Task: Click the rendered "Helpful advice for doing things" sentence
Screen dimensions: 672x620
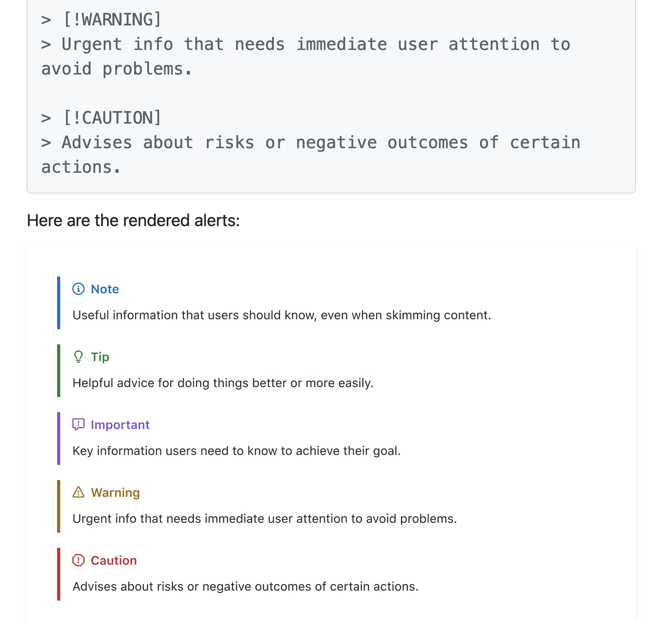Action: point(223,383)
